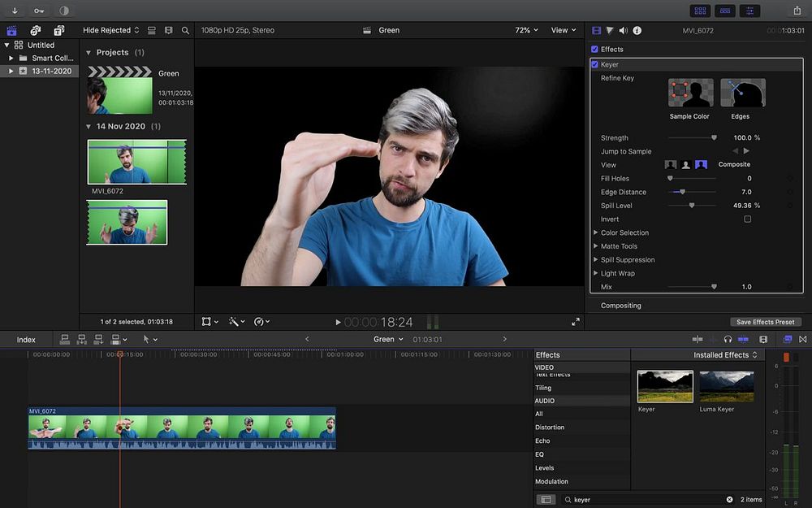812x508 pixels.
Task: Open the 72% zoom dropdown
Action: coord(526,30)
